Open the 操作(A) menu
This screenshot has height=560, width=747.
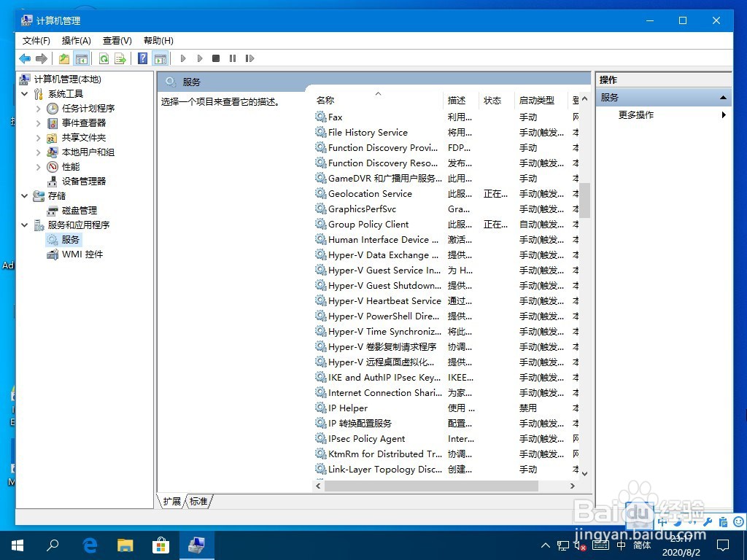click(76, 41)
